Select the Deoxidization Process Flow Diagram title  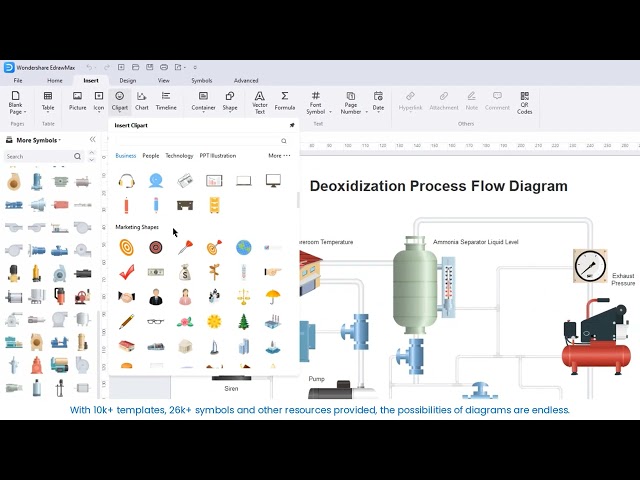click(x=438, y=186)
